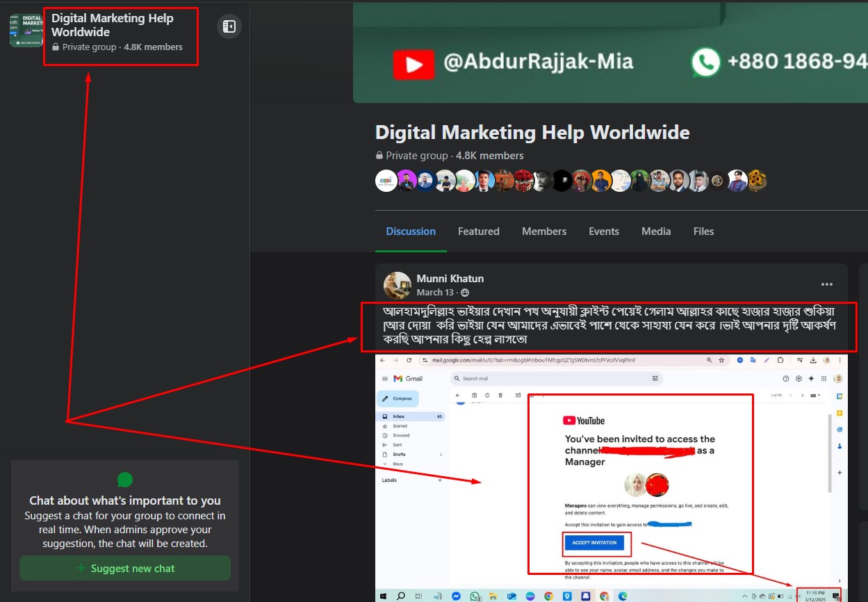This screenshot has height=602, width=868.
Task: Open File Explorer icon in the screenshot taskbar
Action: 493,596
